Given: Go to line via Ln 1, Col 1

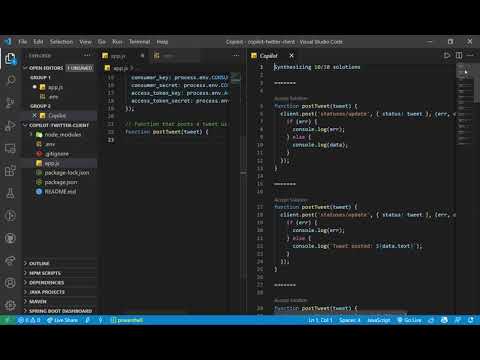Looking at the screenshot, I should click(320, 320).
